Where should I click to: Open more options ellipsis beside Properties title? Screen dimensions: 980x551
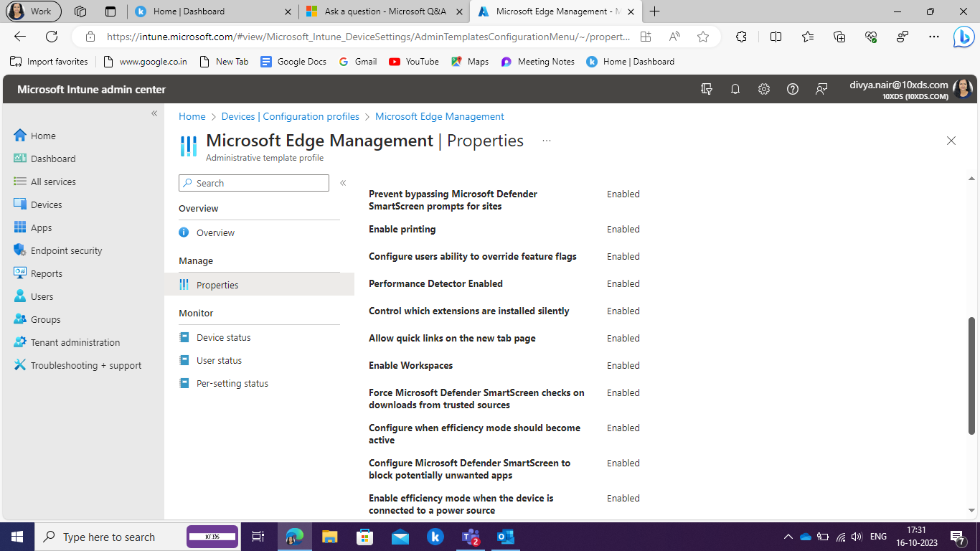click(x=547, y=141)
